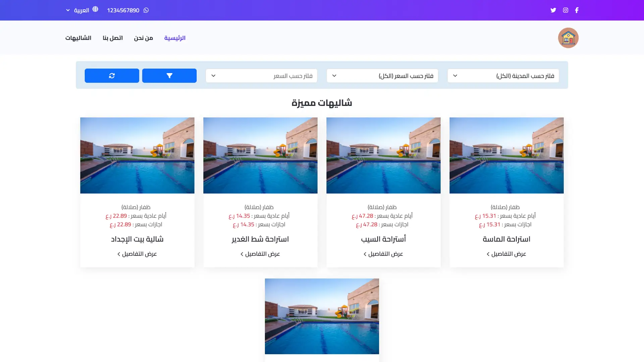
Task: Open the فلتر حسب المدينة (الكل) dropdown
Action: [x=503, y=76]
